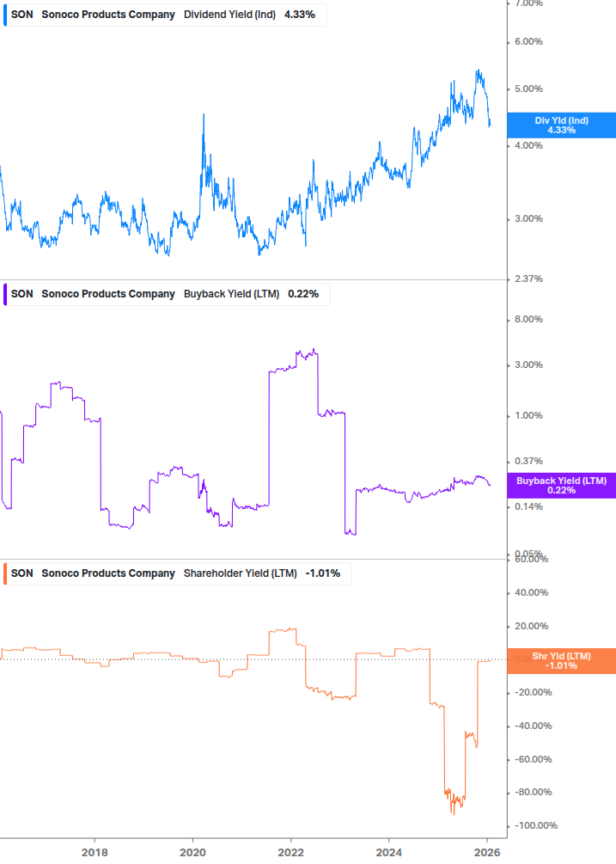The image size is (616, 864).
Task: Click the 2024 label on the time axis
Action: tap(388, 853)
